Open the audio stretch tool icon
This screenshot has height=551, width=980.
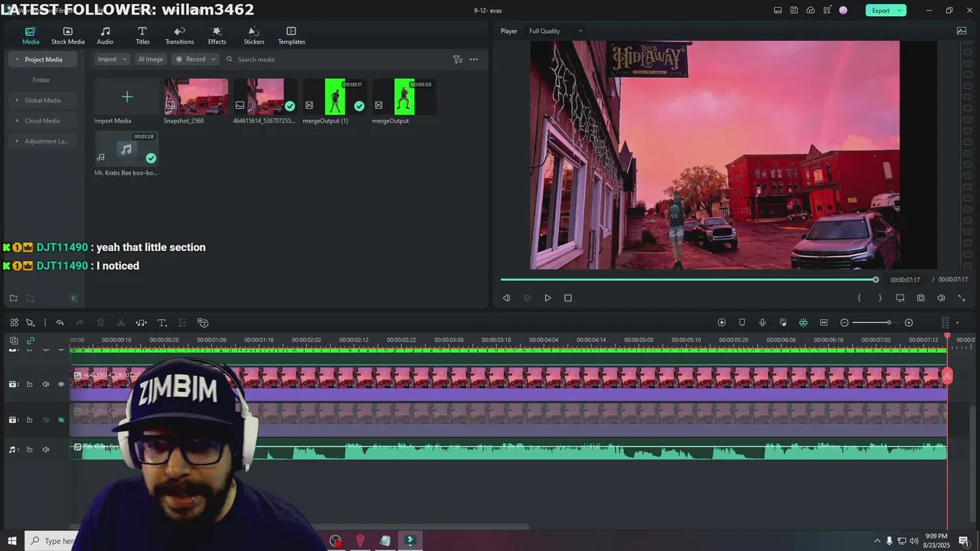click(x=142, y=322)
